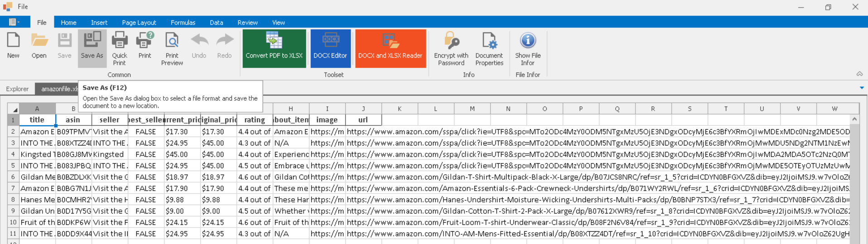Click the "asin" header cell
Image resolution: width=868 pixels, height=244 pixels.
[x=73, y=120]
